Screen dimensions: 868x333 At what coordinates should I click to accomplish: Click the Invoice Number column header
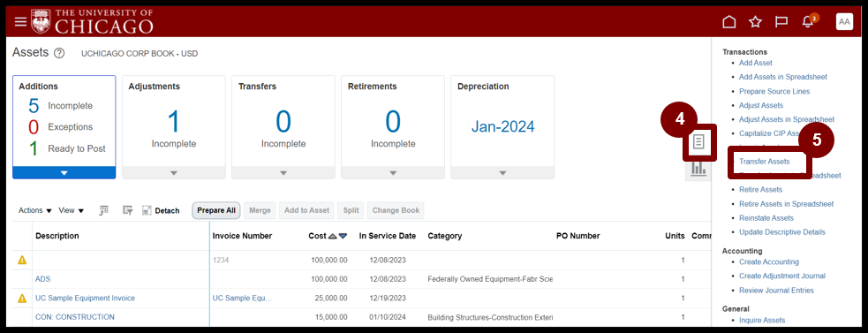click(243, 236)
